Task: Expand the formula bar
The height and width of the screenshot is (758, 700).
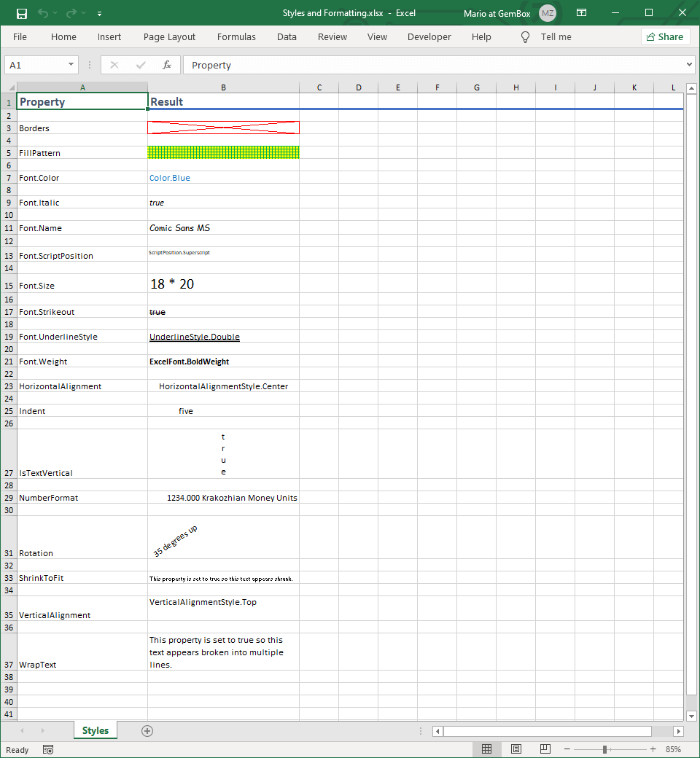Action: click(x=690, y=65)
